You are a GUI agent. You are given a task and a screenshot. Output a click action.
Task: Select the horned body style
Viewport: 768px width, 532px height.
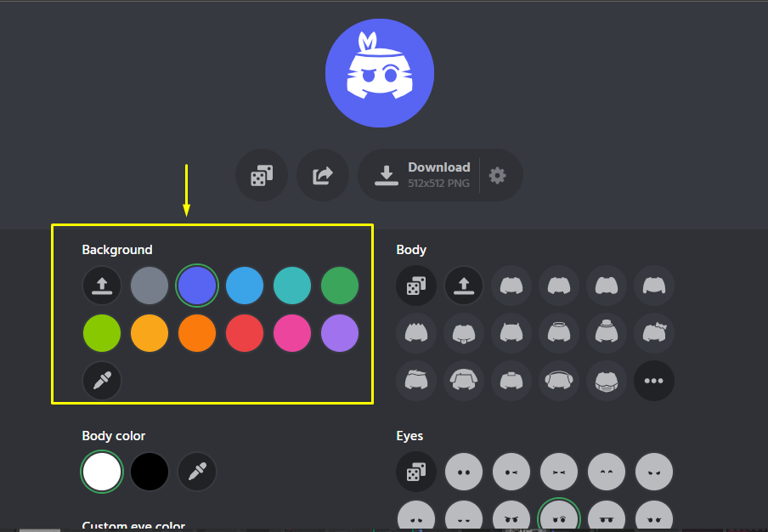coord(511,333)
